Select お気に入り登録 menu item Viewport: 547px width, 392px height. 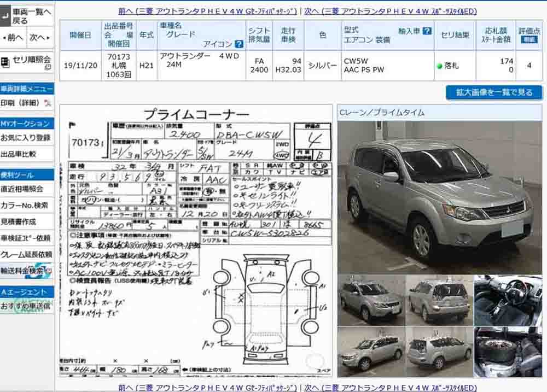tap(27, 138)
